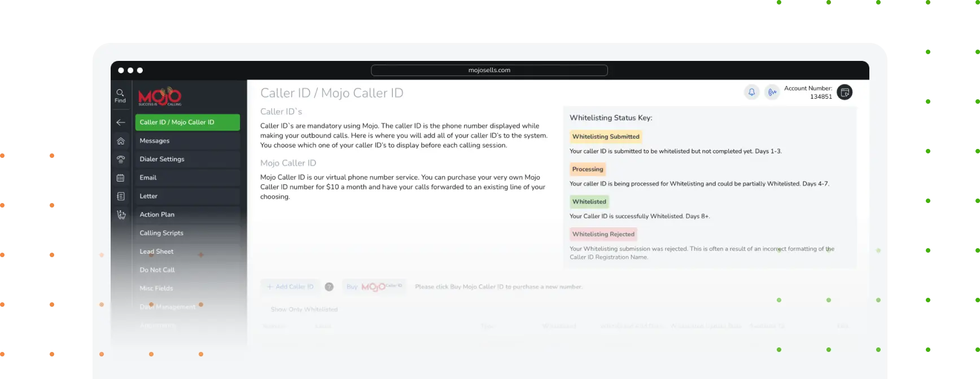Click the Whitelisting Rejected status badge
This screenshot has width=980, height=379.
(x=603, y=234)
